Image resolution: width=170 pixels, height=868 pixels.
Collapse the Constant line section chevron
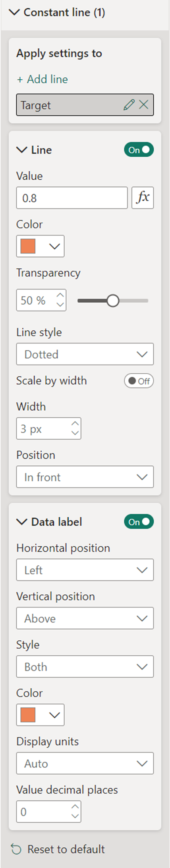[x=14, y=12]
